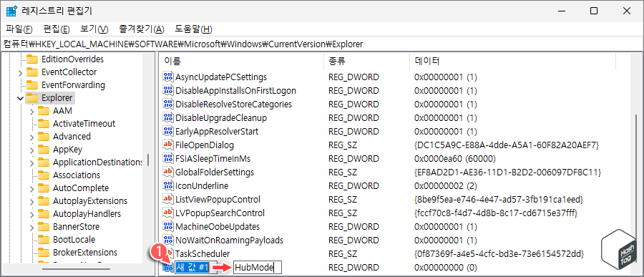Image resolution: width=644 pixels, height=277 pixels.
Task: Click data 0x0000ea60 (60000)
Action: point(455,158)
